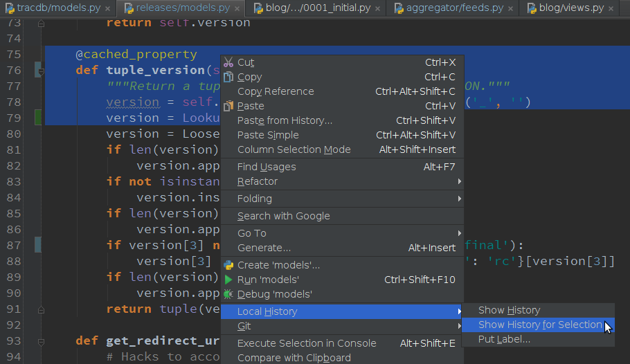Choose Run 'models' entry
This screenshot has height=364, width=630.
[342, 280]
